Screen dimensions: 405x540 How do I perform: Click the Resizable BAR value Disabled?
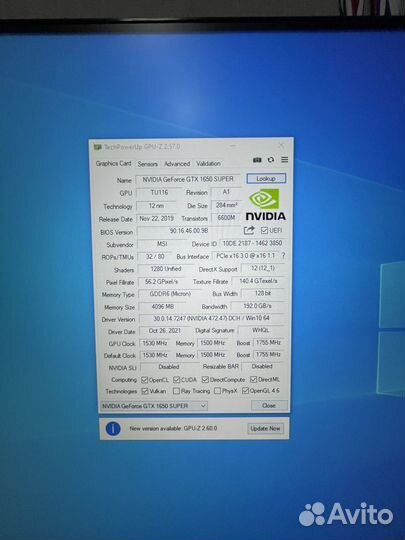[262, 366]
